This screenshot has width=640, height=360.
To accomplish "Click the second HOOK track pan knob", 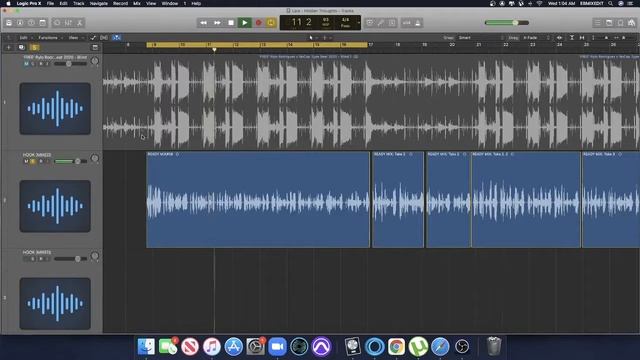I will (95, 159).
